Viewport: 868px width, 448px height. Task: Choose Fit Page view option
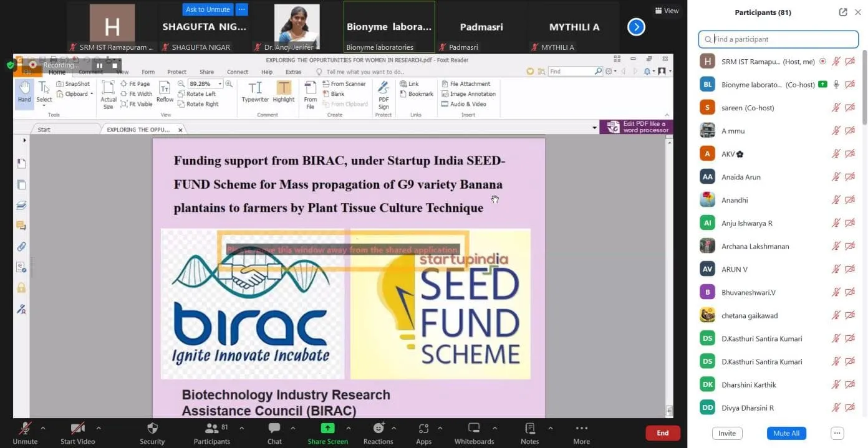135,83
